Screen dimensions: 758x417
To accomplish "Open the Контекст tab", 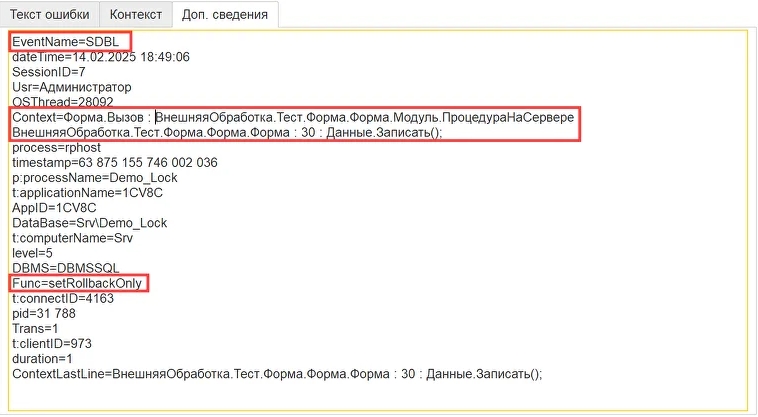I will click(135, 14).
